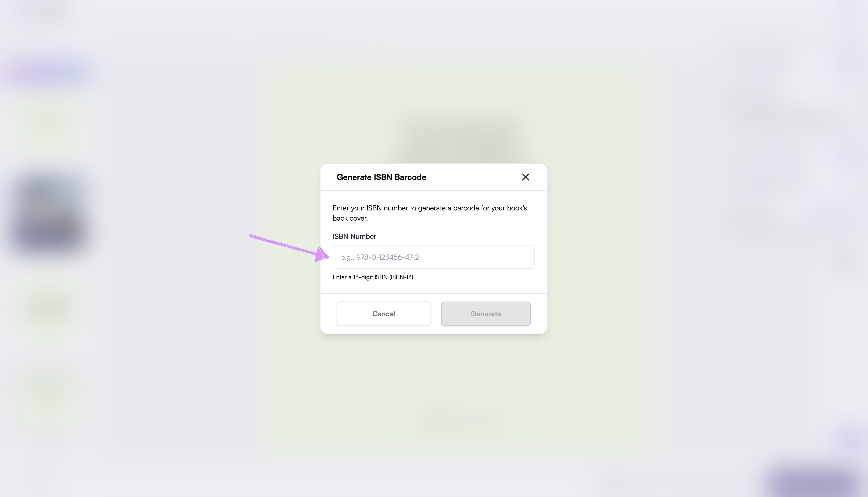Click the Generate button
Viewport: 868px width, 497px height.
(486, 313)
